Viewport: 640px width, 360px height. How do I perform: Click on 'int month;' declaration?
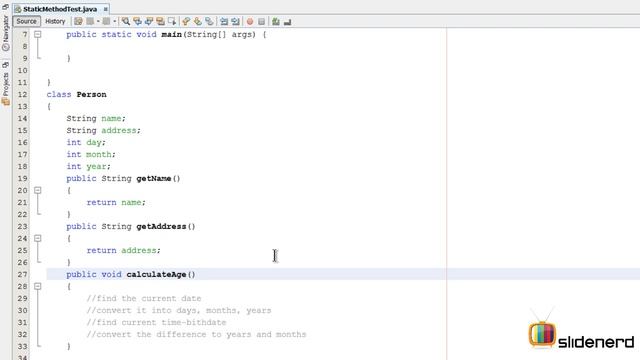(91, 154)
